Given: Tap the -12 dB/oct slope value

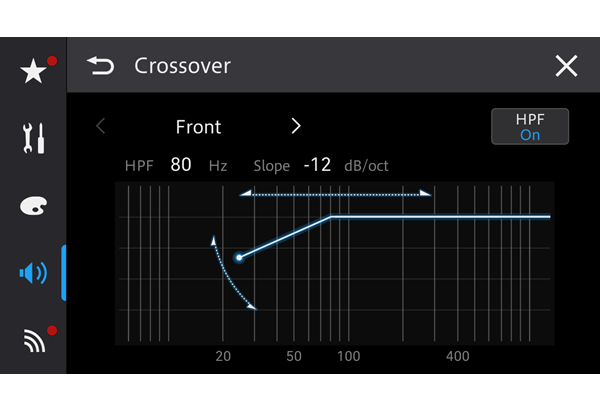Looking at the screenshot, I should pyautogui.click(x=317, y=165).
